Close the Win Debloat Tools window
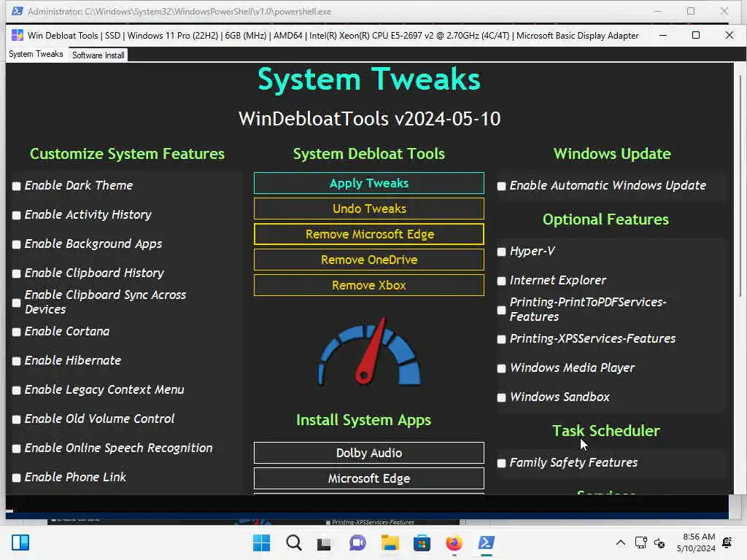The height and width of the screenshot is (560, 747). tap(729, 35)
